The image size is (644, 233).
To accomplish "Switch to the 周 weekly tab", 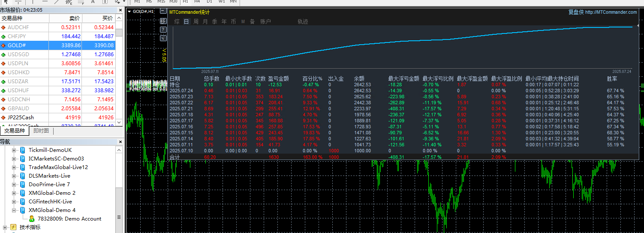I will coord(196,21).
